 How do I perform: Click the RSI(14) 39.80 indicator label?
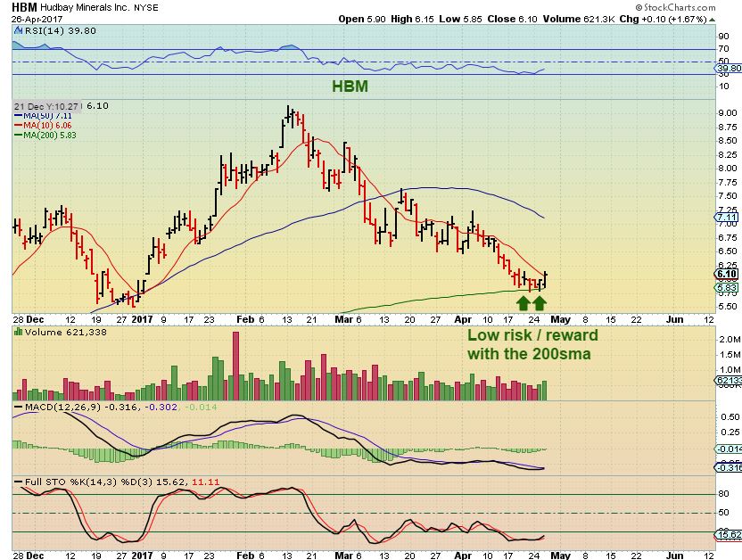pos(60,30)
